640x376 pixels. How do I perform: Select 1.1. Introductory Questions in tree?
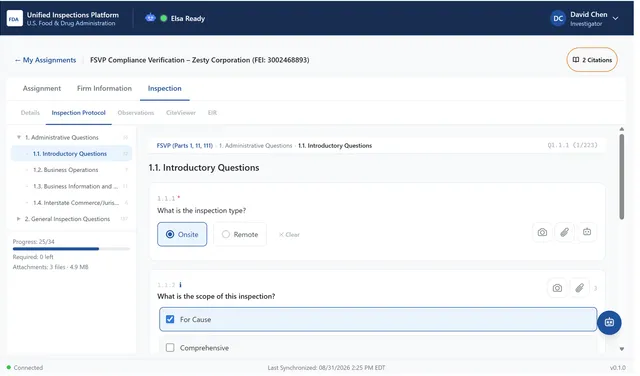coord(71,154)
